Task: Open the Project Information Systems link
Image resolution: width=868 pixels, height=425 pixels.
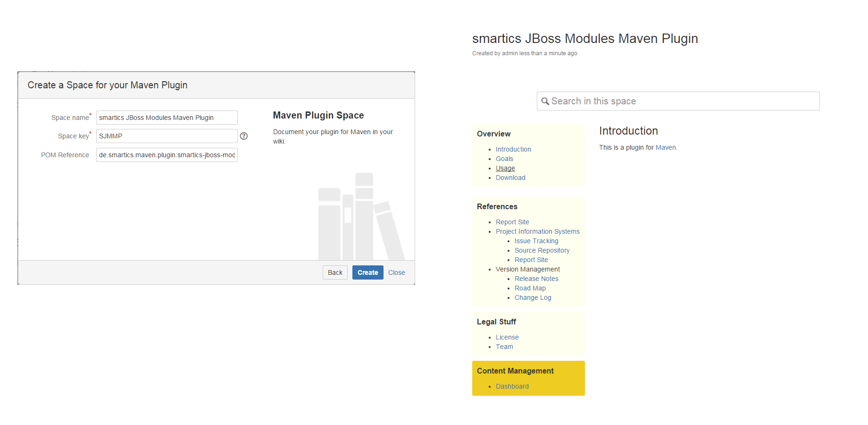Action: (538, 231)
